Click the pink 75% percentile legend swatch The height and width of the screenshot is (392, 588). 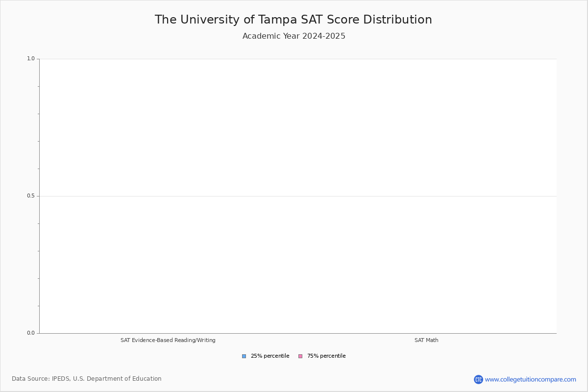pos(300,356)
